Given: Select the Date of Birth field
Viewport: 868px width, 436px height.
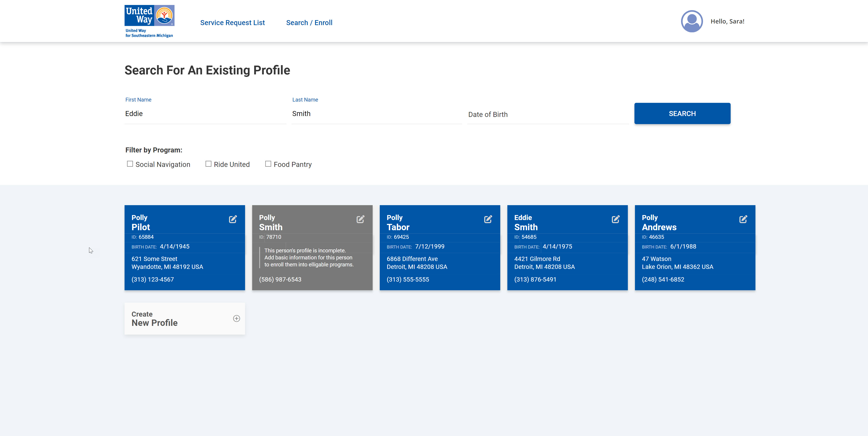Looking at the screenshot, I should (x=547, y=114).
